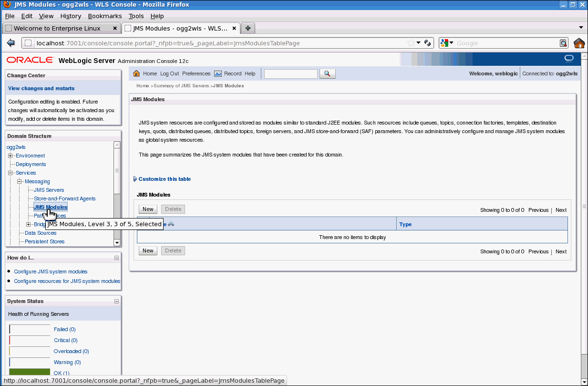Click the console Help link
The image size is (588, 386).
click(x=250, y=73)
